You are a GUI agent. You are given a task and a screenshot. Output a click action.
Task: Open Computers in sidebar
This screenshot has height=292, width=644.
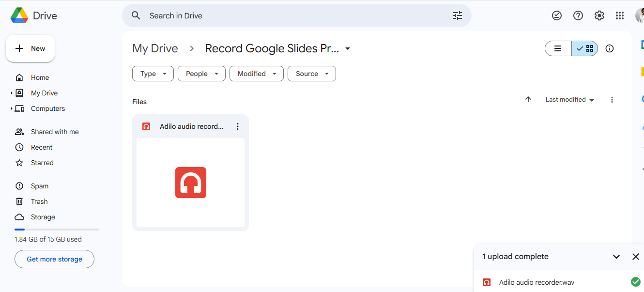(48, 108)
